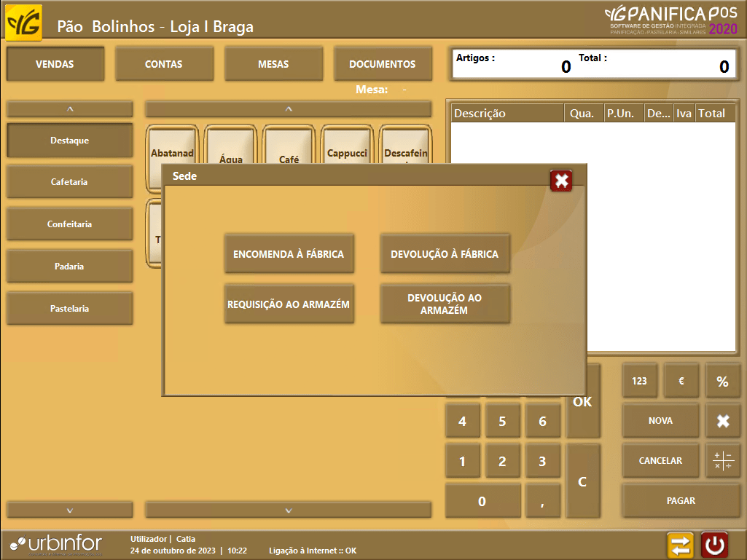Select the euro currency button

681,381
